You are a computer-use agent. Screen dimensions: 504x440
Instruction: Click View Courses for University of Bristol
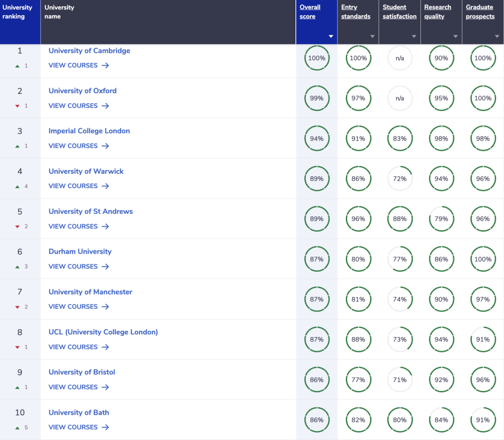click(x=73, y=387)
